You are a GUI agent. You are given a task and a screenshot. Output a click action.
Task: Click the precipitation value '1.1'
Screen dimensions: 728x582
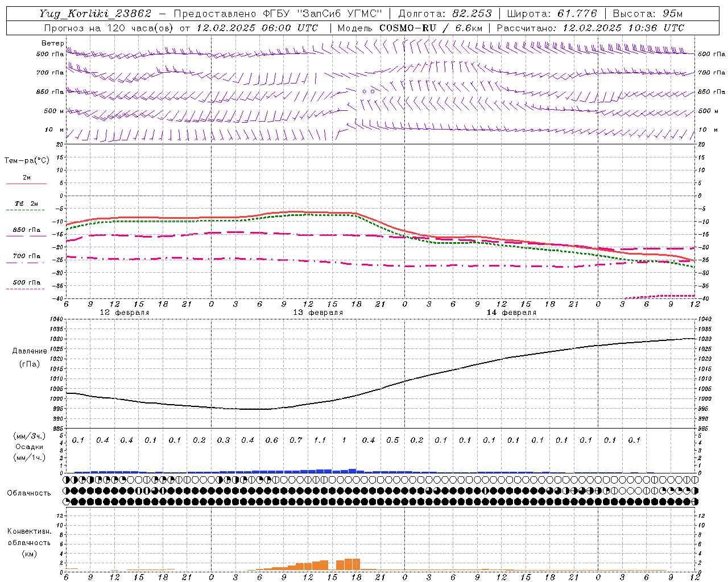(x=320, y=440)
